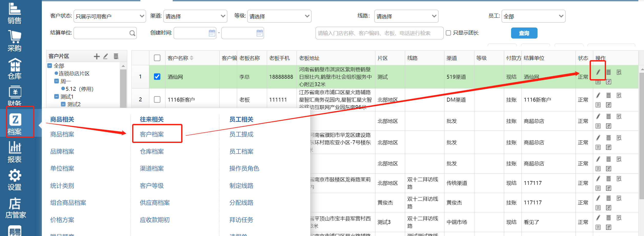The image size is (644, 236).
Task: Open 员工提成 menu entry
Action: tap(241, 134)
